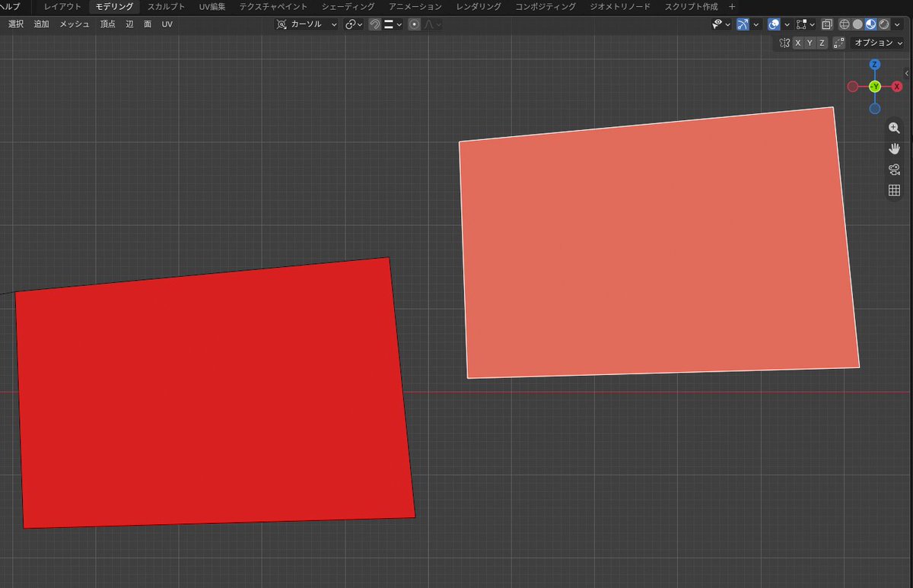Switch to the ジオメトリノード workspace tab
Viewport: 913px width, 588px height.
click(x=620, y=6)
